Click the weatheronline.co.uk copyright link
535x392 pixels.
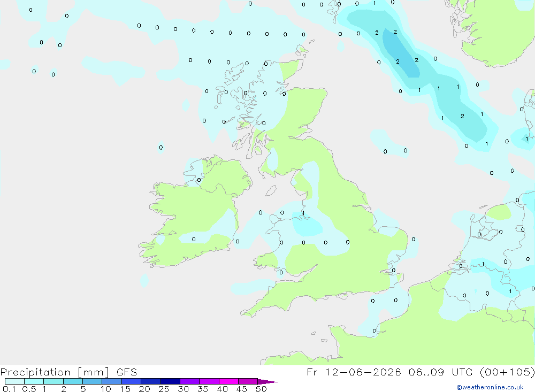(490, 387)
